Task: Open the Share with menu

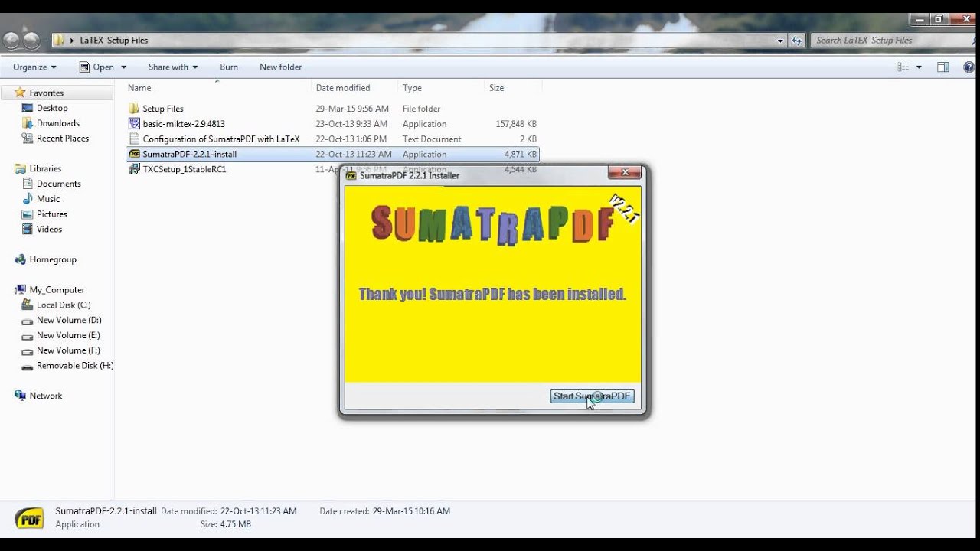Action: click(173, 67)
